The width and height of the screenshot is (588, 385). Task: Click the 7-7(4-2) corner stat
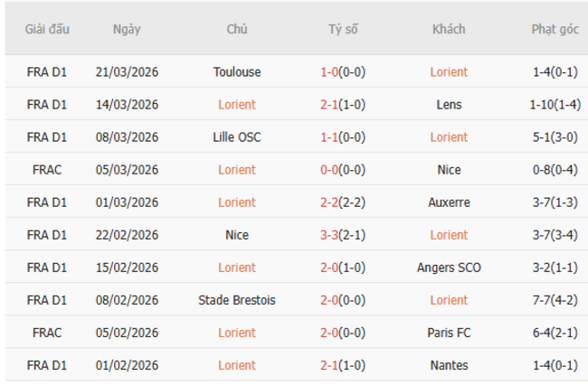(x=555, y=300)
